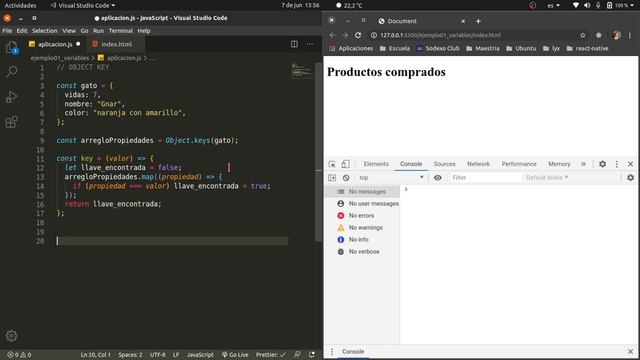Open react-native bookmarks folder
Screen dimensions: 640x360
click(587, 48)
